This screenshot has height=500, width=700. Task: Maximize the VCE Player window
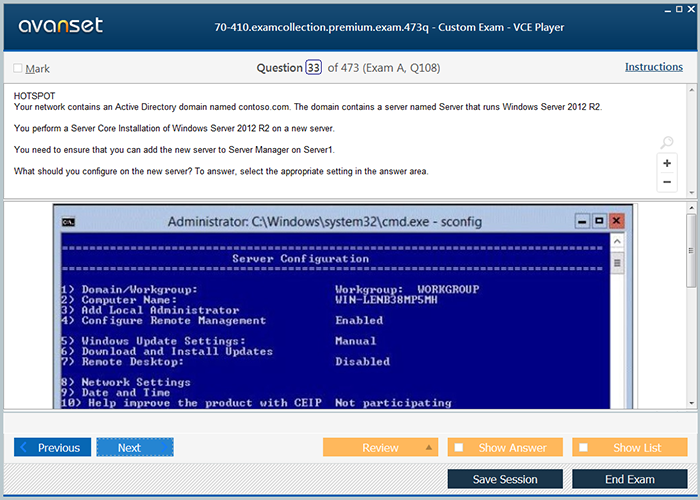[679, 9]
